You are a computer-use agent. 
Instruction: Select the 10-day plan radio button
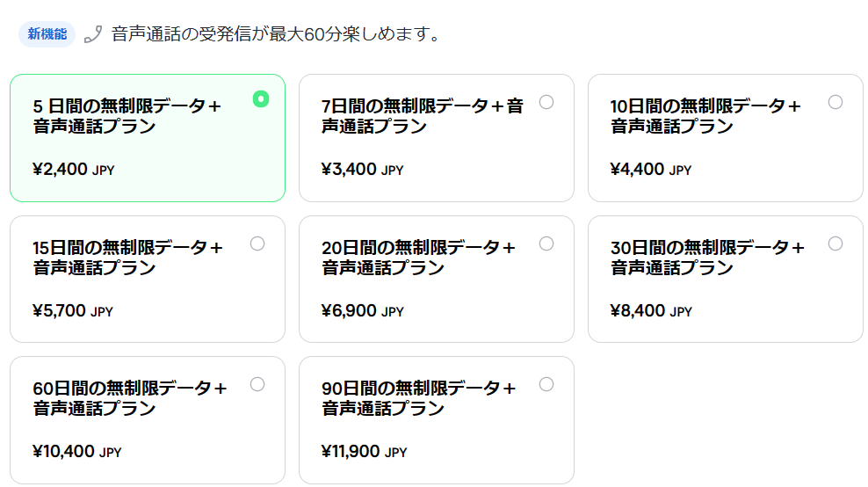835,102
